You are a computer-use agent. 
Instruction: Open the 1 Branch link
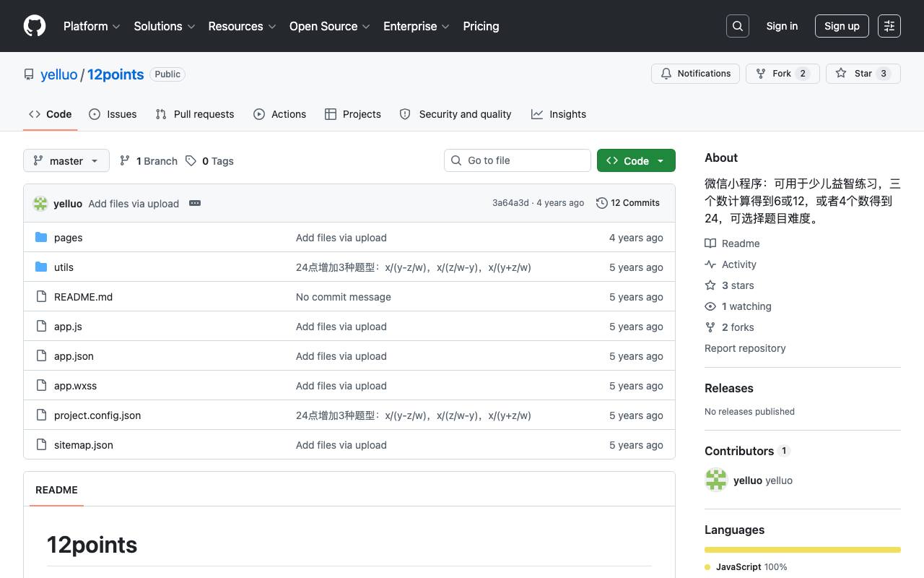pos(149,160)
